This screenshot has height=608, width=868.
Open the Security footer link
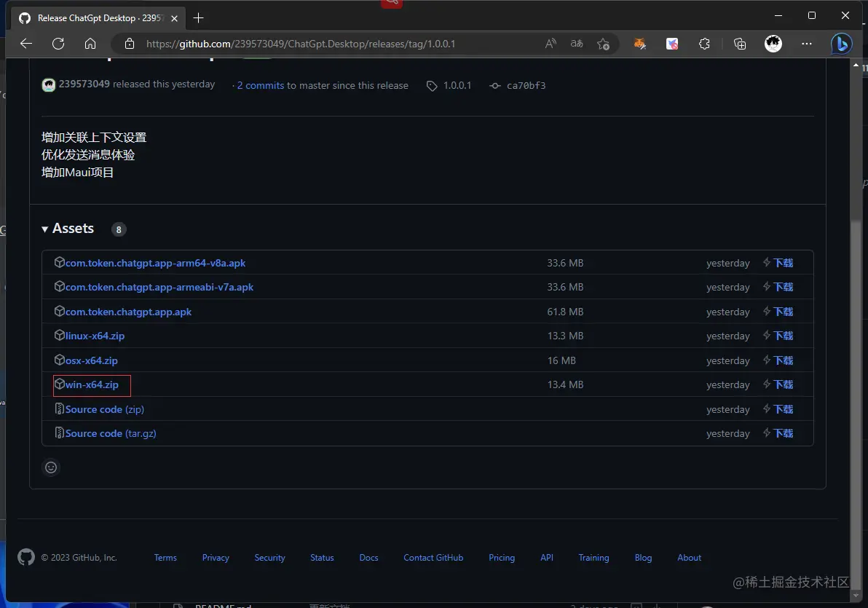coord(269,558)
